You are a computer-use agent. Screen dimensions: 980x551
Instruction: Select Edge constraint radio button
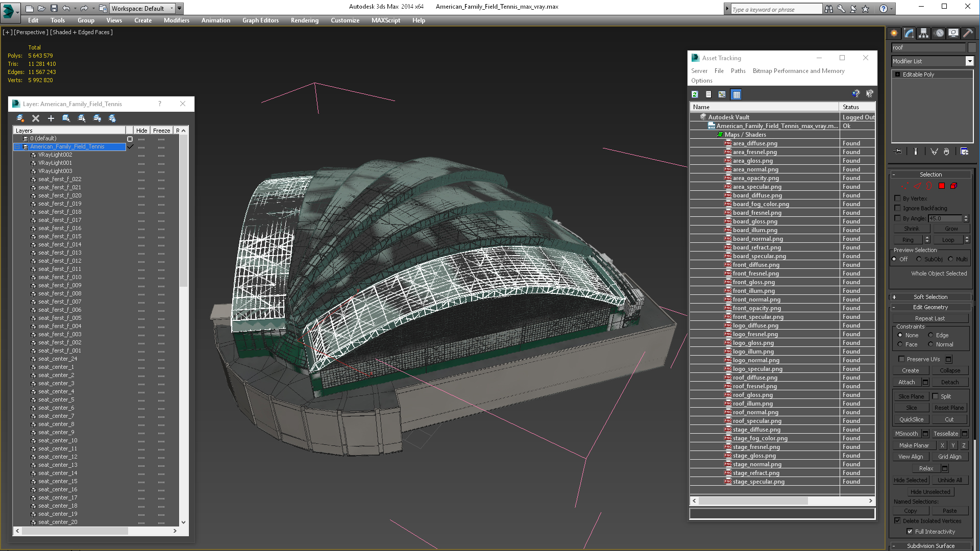tap(930, 335)
